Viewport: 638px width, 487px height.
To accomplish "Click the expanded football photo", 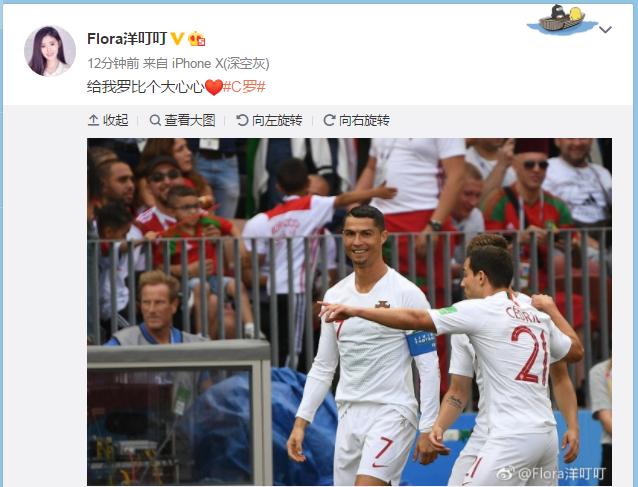I will point(350,312).
